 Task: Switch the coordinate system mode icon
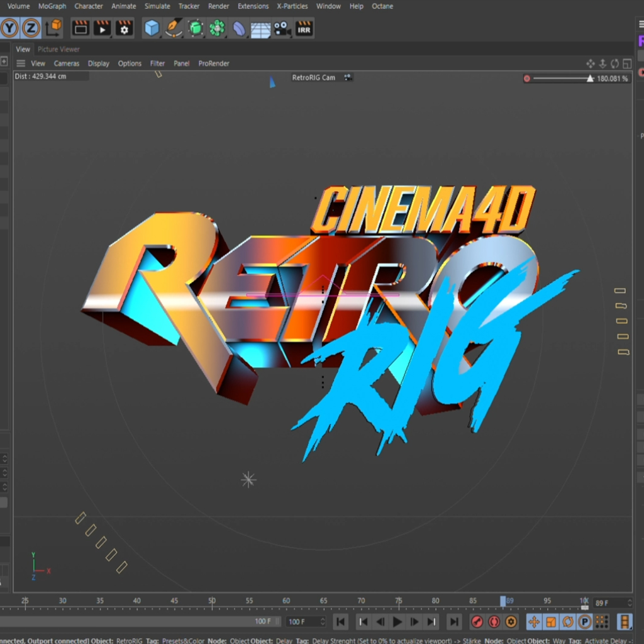(x=53, y=28)
